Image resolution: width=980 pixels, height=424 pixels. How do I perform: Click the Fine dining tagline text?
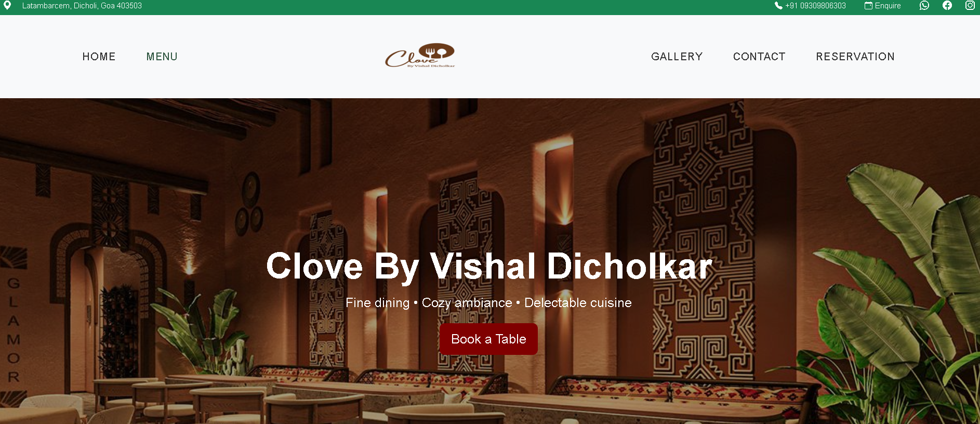(488, 303)
